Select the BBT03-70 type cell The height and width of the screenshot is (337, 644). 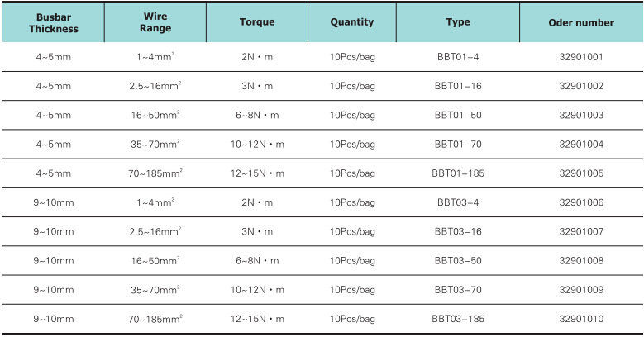click(458, 289)
